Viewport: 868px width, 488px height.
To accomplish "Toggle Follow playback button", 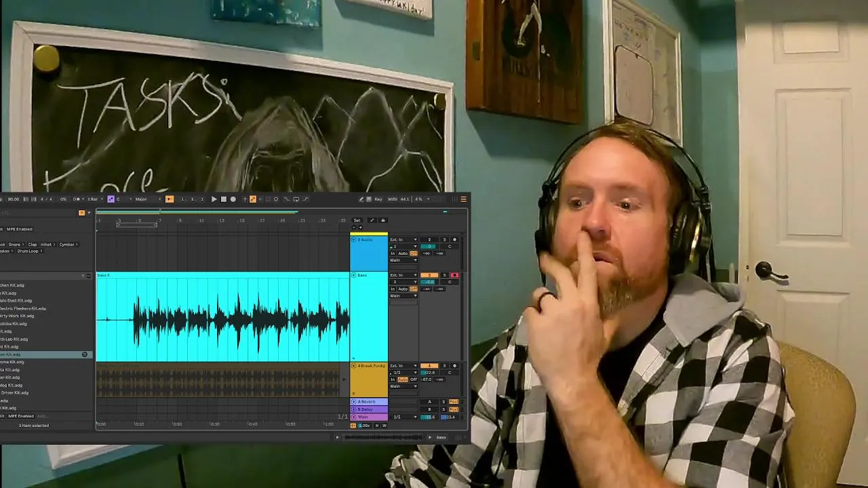I will [170, 199].
